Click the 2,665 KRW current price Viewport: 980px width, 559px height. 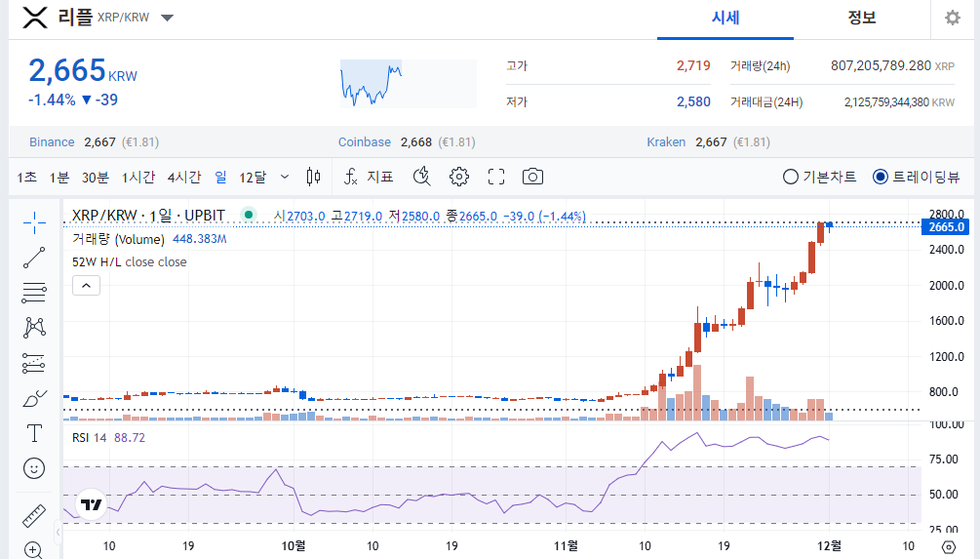(83, 70)
